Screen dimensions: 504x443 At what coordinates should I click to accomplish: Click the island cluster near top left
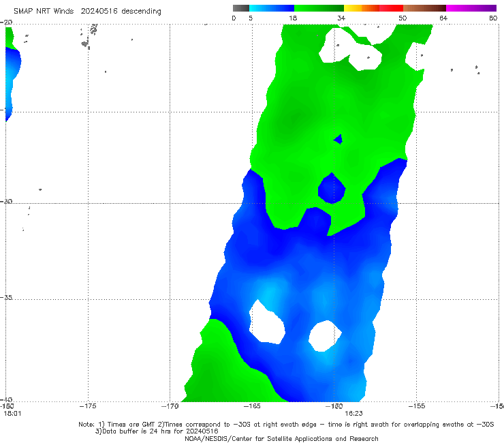pyautogui.click(x=89, y=36)
